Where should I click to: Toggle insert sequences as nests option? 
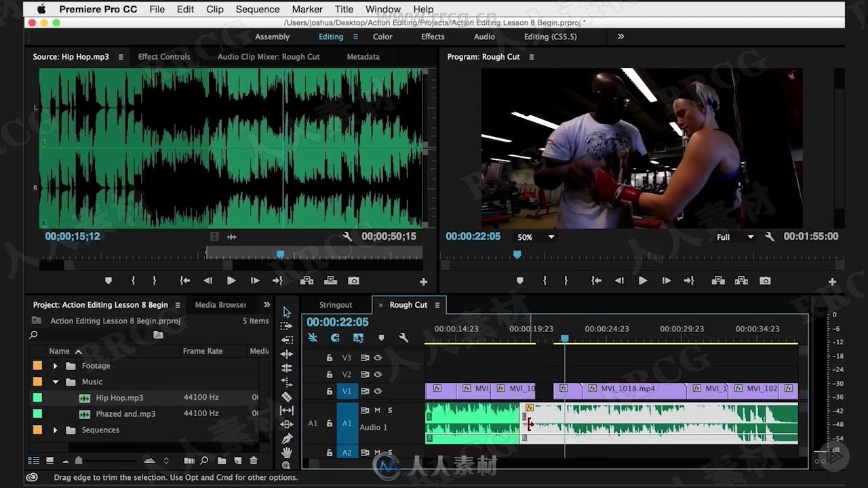[313, 338]
